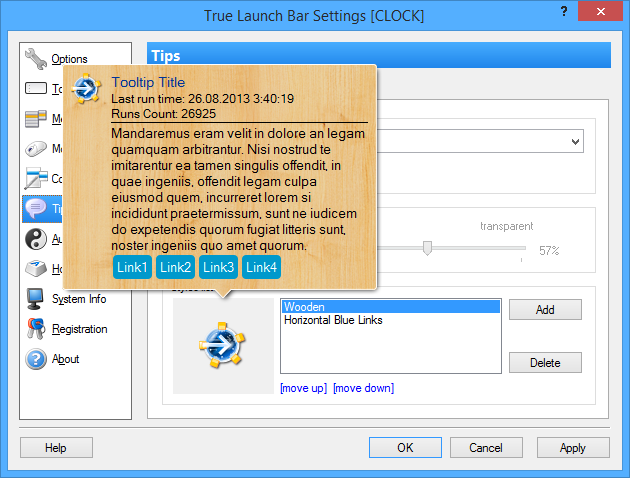Click the System Info monitor icon
This screenshot has width=630, height=478.
coord(35,299)
